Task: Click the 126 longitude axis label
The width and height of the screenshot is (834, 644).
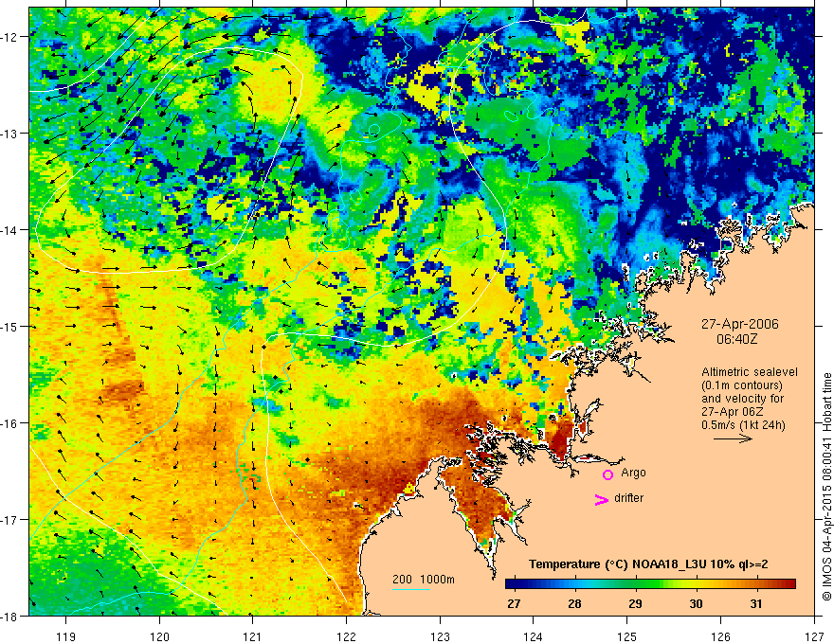Action: coord(720,636)
